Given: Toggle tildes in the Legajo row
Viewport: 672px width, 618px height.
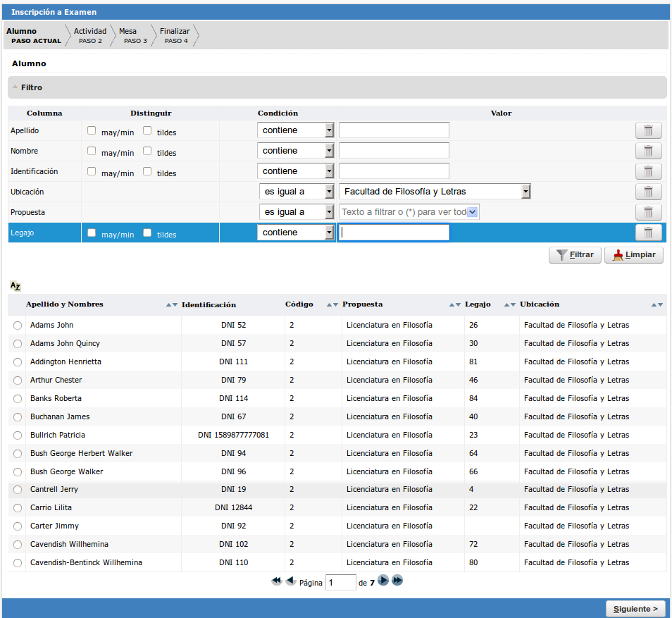Looking at the screenshot, I should pos(147,233).
